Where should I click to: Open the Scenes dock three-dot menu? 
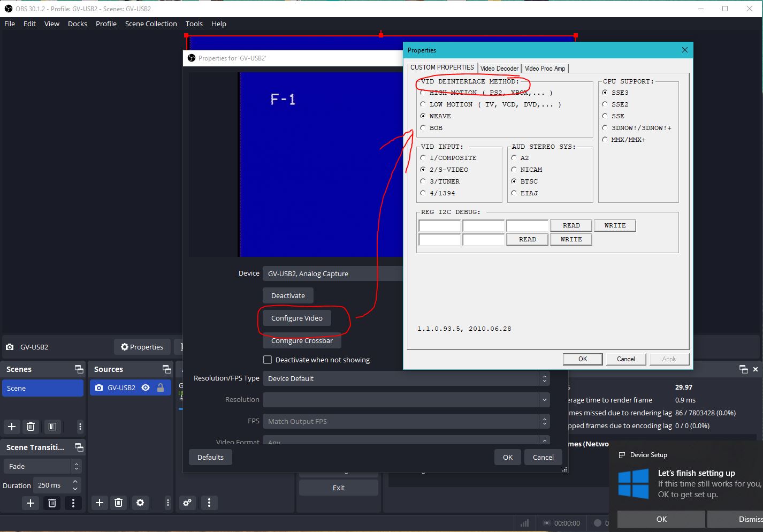80,427
